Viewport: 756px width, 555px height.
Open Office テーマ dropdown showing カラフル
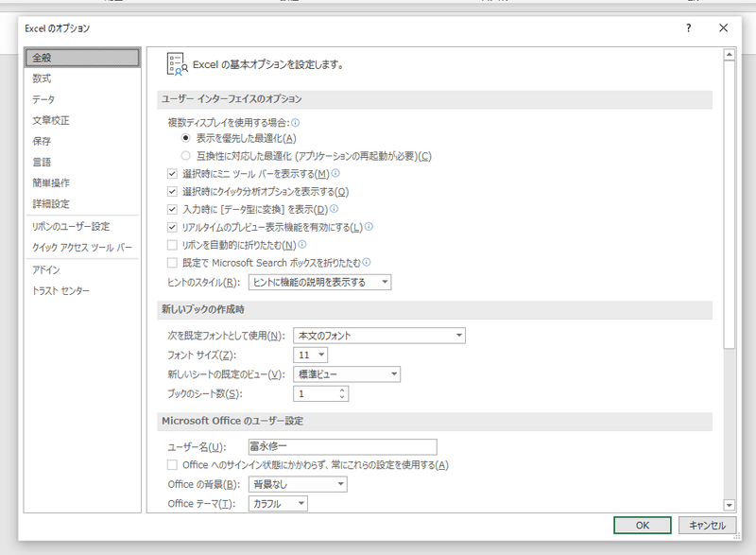point(278,503)
